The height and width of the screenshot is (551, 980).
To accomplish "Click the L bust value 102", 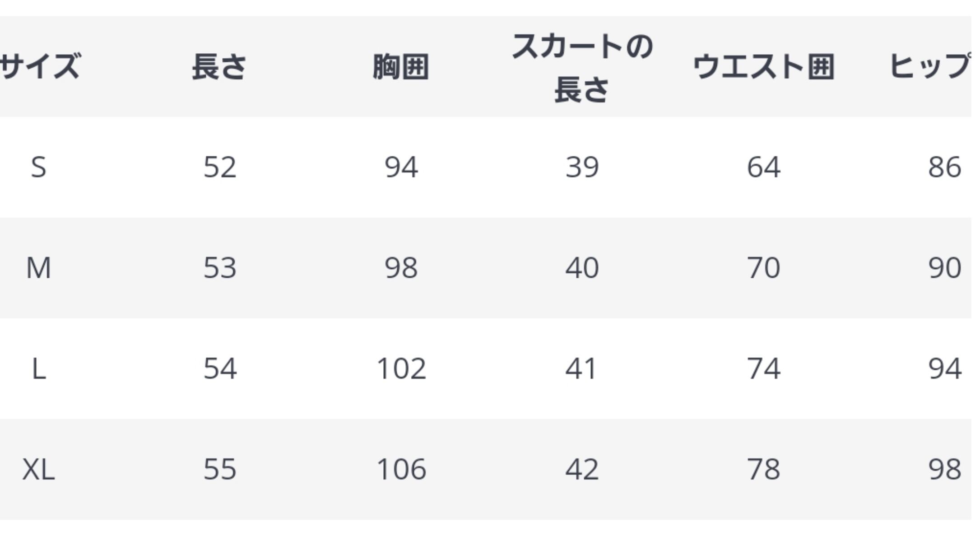I will click(x=401, y=369).
